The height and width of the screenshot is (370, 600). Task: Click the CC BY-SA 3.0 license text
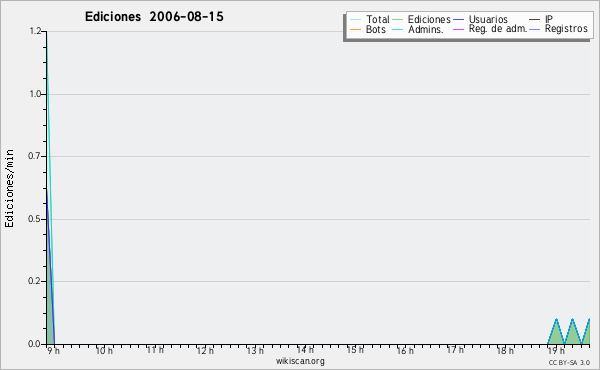(x=569, y=362)
